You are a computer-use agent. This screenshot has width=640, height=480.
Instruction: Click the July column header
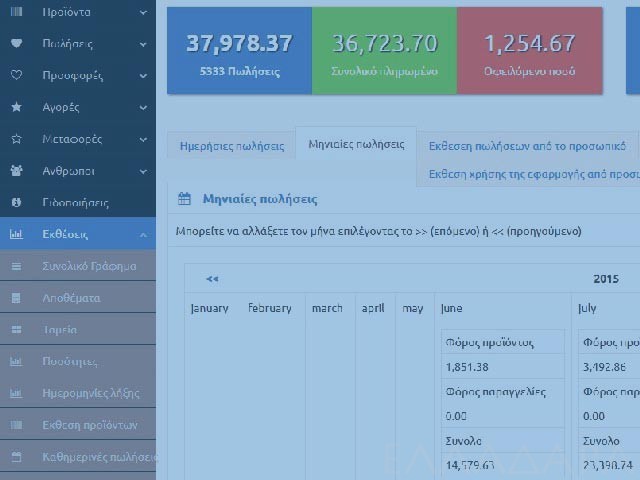pyautogui.click(x=587, y=308)
